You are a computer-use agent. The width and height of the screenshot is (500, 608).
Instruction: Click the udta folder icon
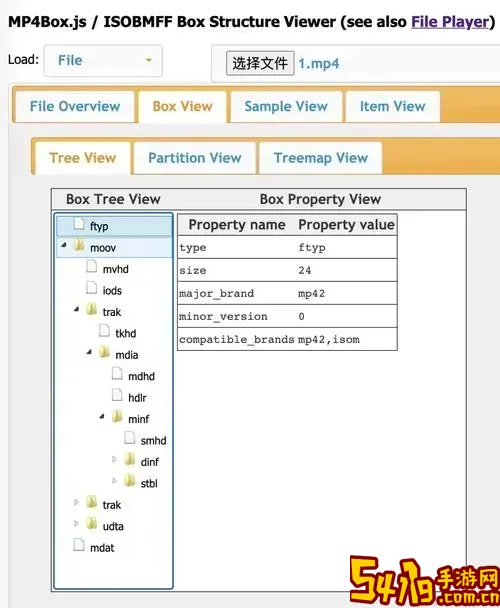(x=92, y=524)
